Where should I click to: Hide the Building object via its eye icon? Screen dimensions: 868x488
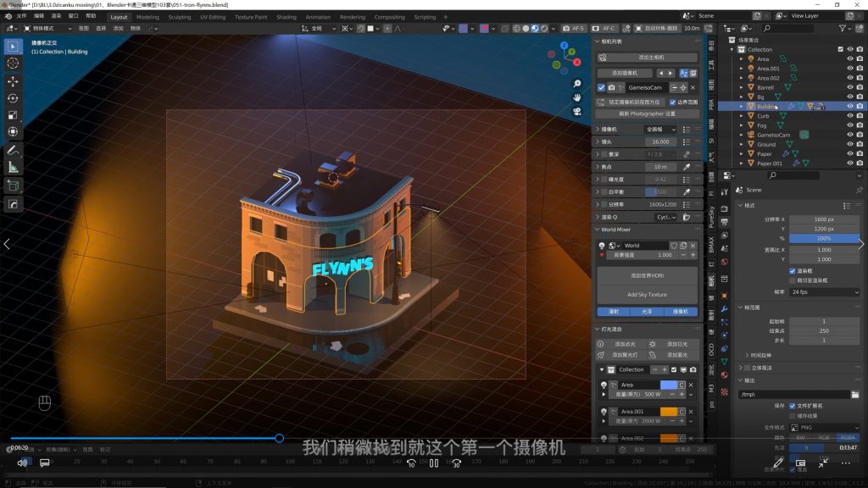coord(849,107)
